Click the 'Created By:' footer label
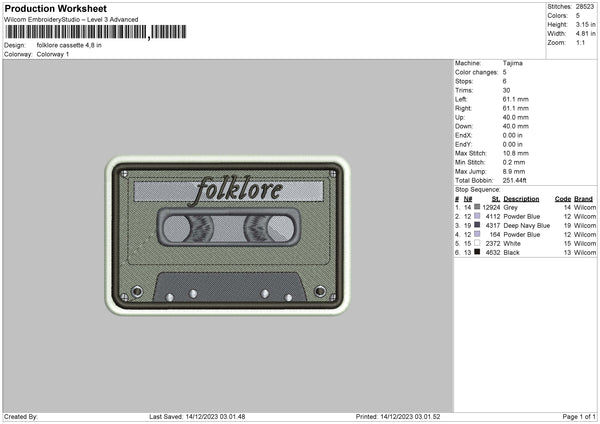 tap(21, 416)
